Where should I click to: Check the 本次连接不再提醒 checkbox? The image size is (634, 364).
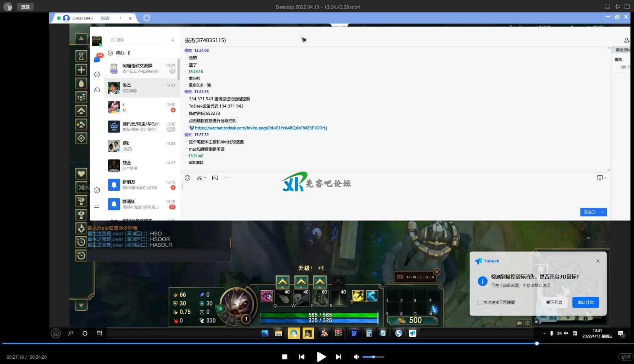click(479, 302)
